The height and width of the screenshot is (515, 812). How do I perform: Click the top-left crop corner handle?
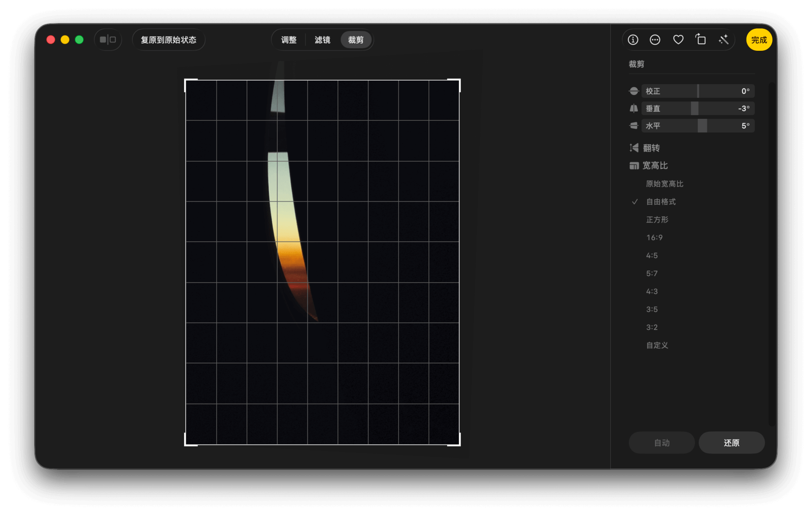pos(186,80)
